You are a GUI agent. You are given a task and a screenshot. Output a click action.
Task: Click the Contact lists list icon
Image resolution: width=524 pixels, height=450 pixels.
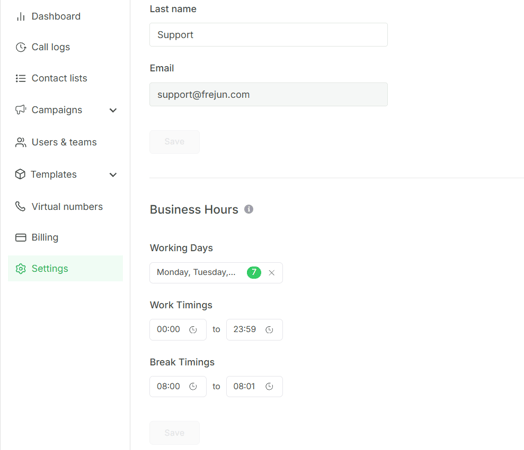click(21, 78)
